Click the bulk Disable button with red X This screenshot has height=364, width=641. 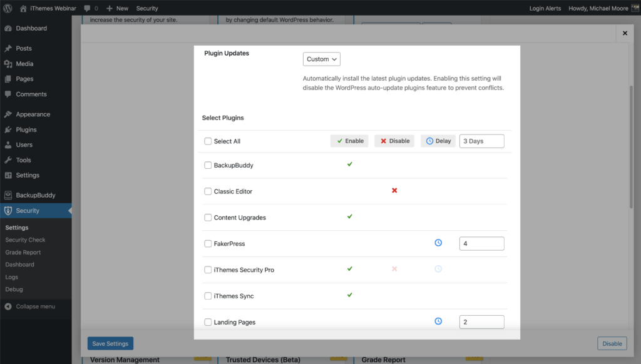point(394,141)
